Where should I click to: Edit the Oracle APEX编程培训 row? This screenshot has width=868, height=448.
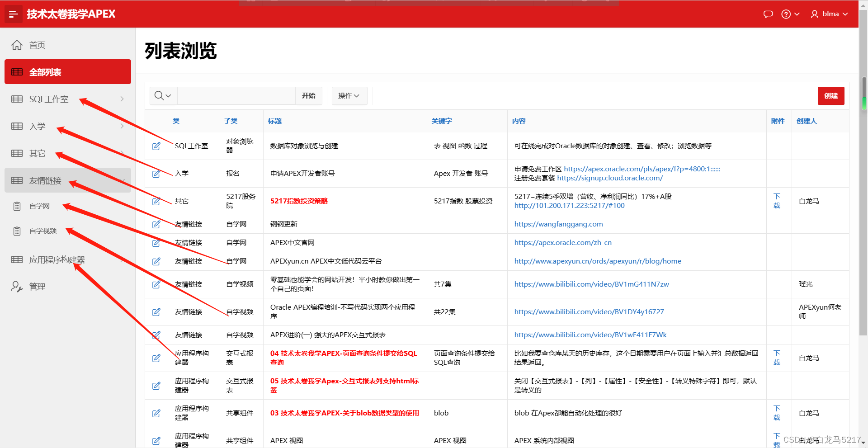(x=156, y=312)
